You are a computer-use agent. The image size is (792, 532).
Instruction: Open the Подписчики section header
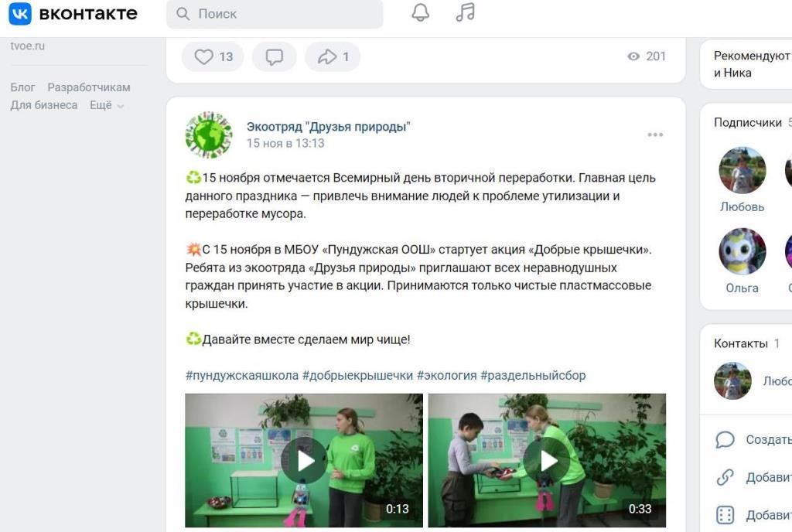click(x=748, y=122)
